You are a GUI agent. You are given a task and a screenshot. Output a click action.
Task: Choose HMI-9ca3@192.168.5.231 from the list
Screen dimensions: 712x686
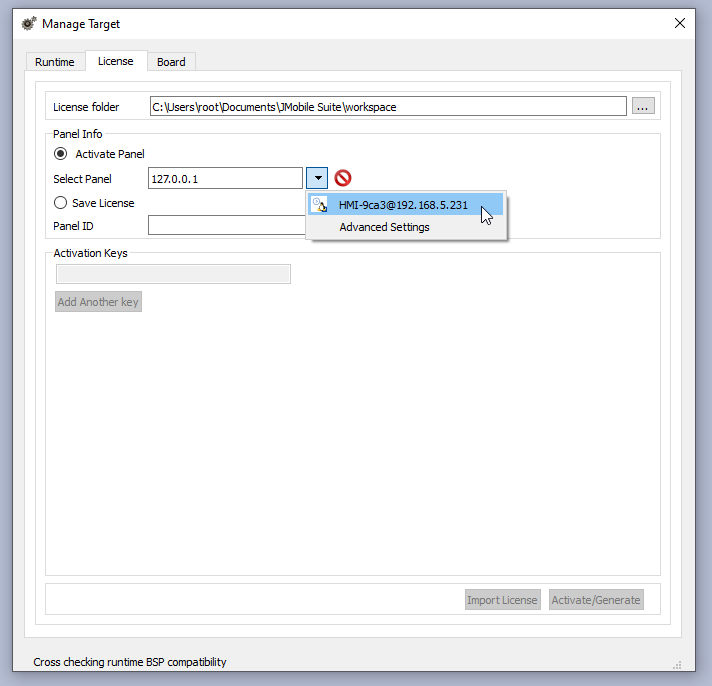(403, 205)
